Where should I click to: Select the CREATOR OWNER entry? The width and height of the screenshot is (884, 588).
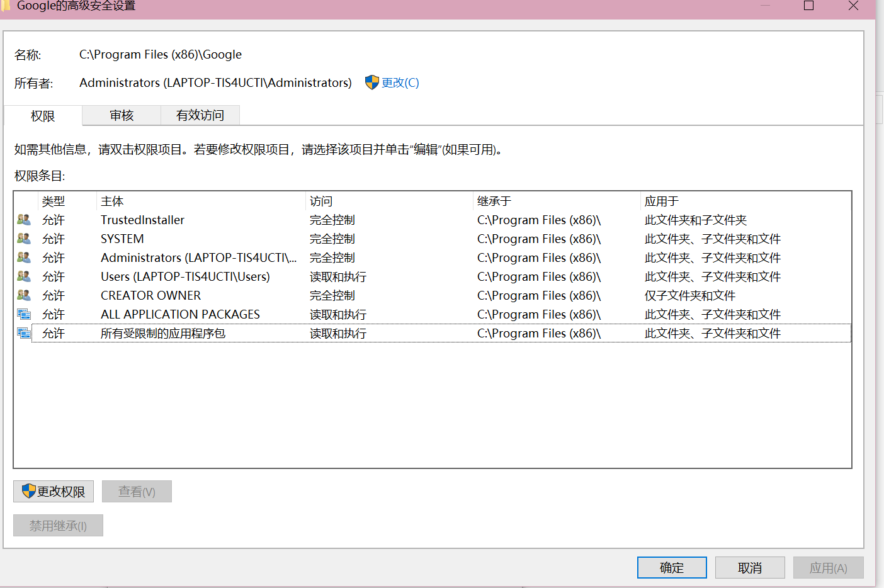[x=433, y=295]
